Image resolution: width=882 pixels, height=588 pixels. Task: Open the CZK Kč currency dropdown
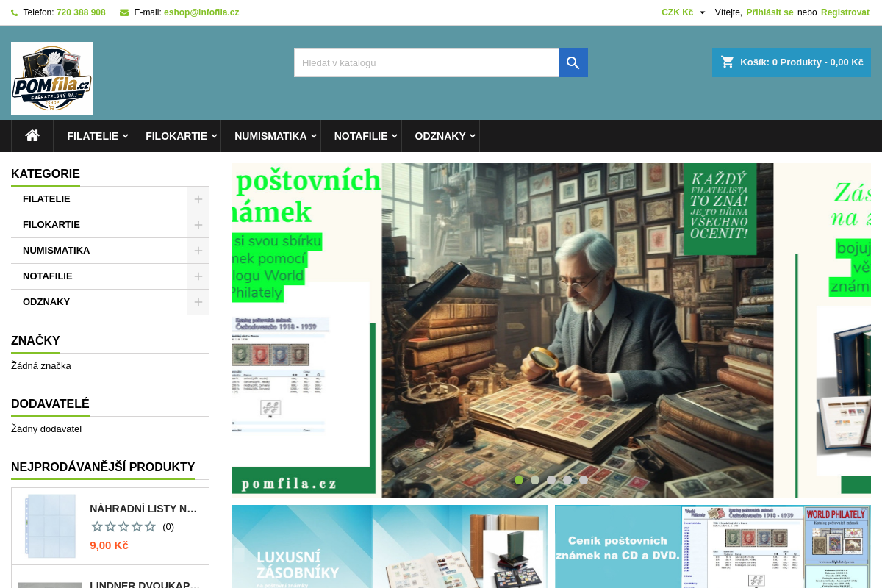[684, 12]
